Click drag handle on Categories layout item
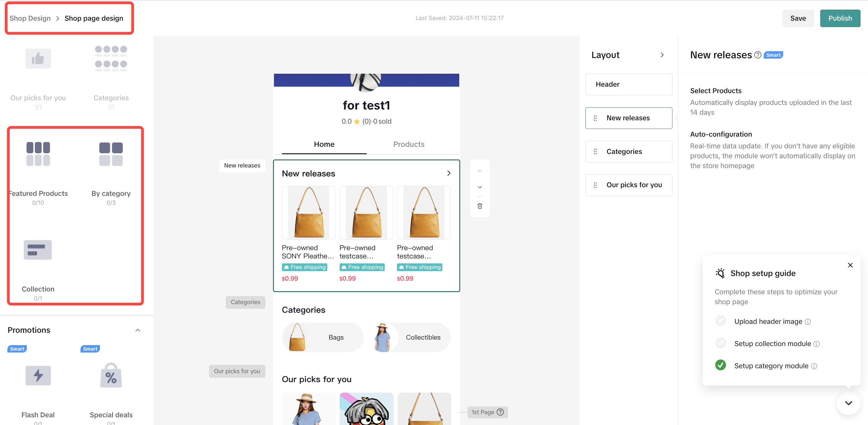 [595, 152]
